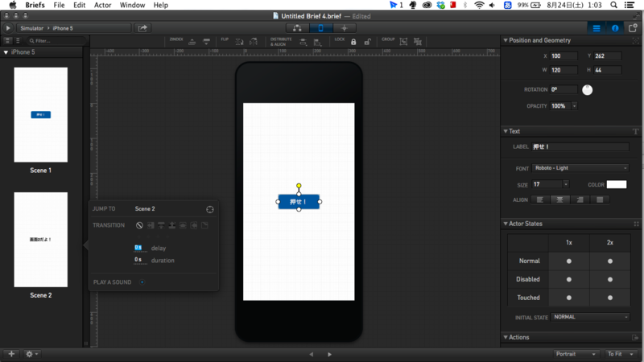
Task: Open the Briefs application menu
Action: [x=35, y=5]
